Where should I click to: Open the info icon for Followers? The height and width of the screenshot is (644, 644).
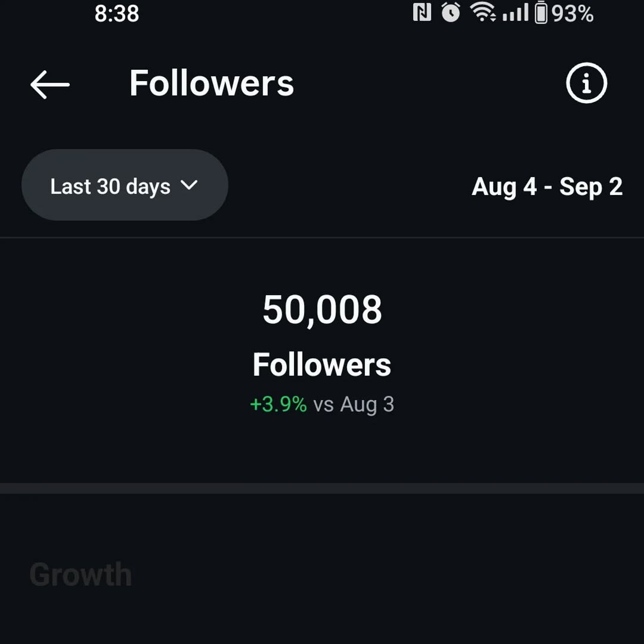[586, 83]
